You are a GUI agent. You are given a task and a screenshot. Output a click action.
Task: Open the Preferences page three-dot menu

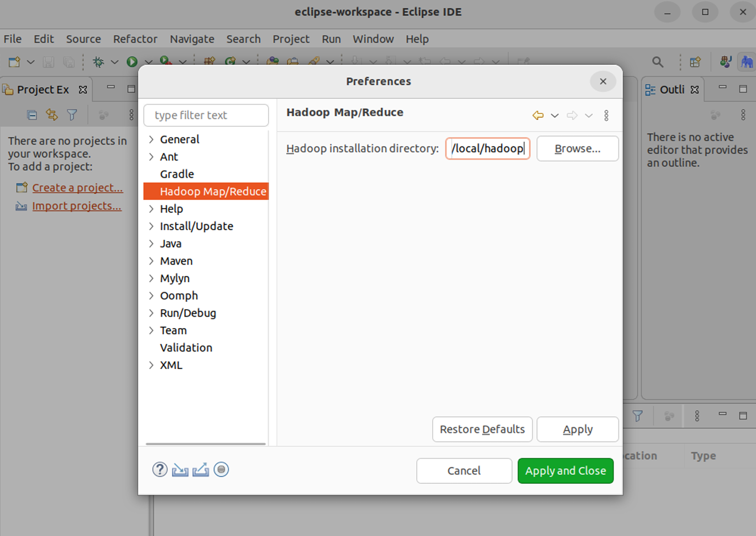click(606, 116)
